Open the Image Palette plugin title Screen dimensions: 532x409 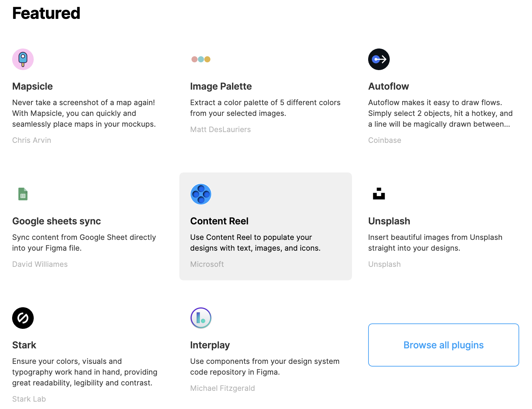tap(221, 86)
